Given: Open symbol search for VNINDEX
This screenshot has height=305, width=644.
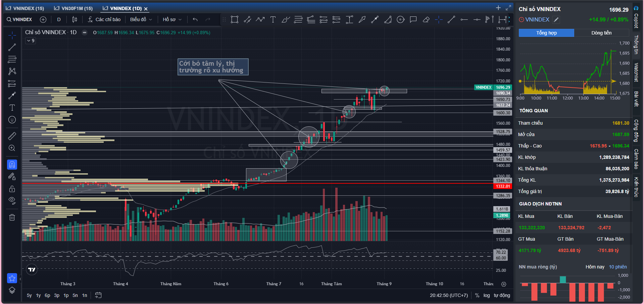Looking at the screenshot, I should click(x=19, y=19).
